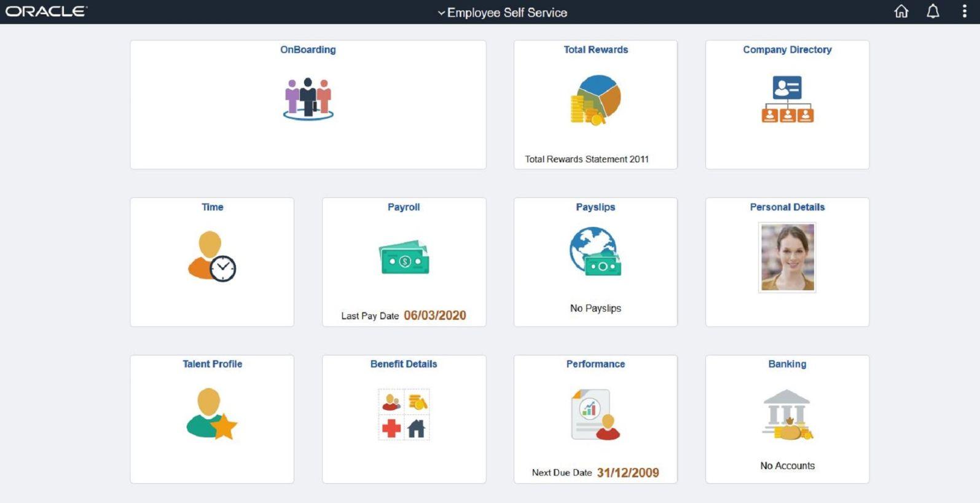Image resolution: width=980 pixels, height=503 pixels.
Task: Open the Banking building icon
Action: pyautogui.click(x=787, y=415)
